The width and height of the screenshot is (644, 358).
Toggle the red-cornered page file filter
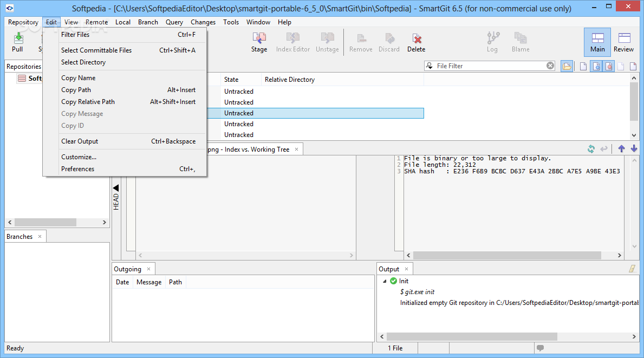[633, 66]
